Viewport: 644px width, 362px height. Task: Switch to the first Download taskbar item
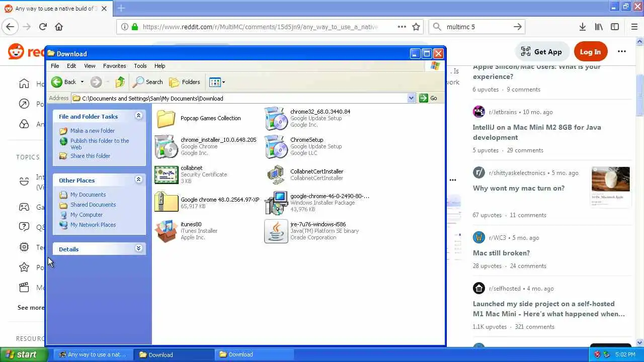coord(174,354)
